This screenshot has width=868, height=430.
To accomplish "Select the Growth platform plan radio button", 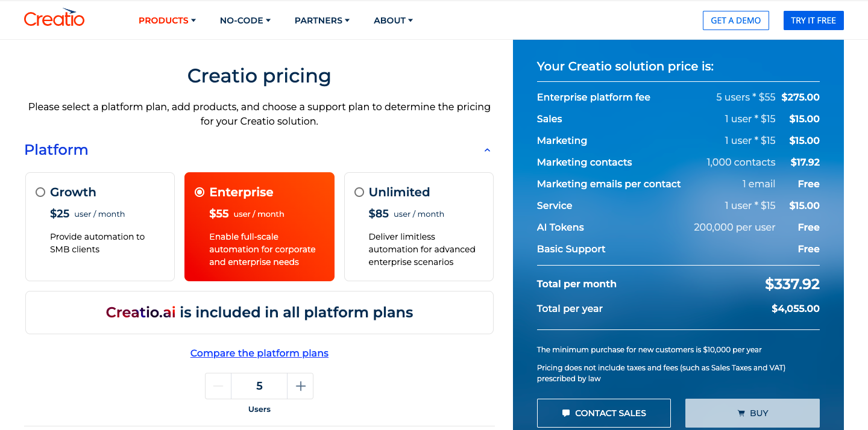I will [40, 192].
